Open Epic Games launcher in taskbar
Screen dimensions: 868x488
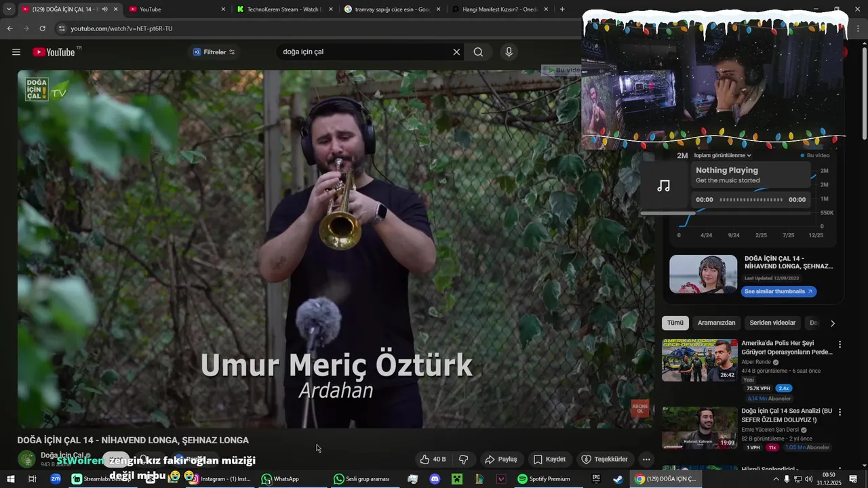coord(596,479)
